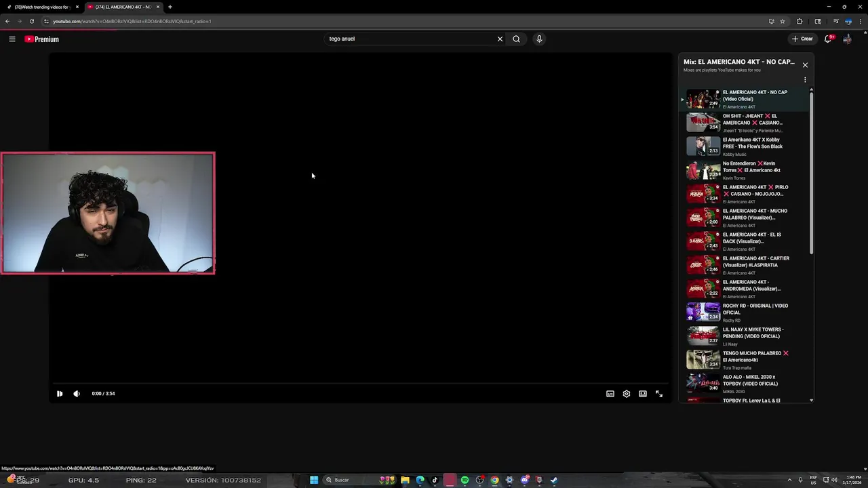Open the clock showing 1:48 PM
Viewport: 868px width, 488px height.
click(852, 480)
